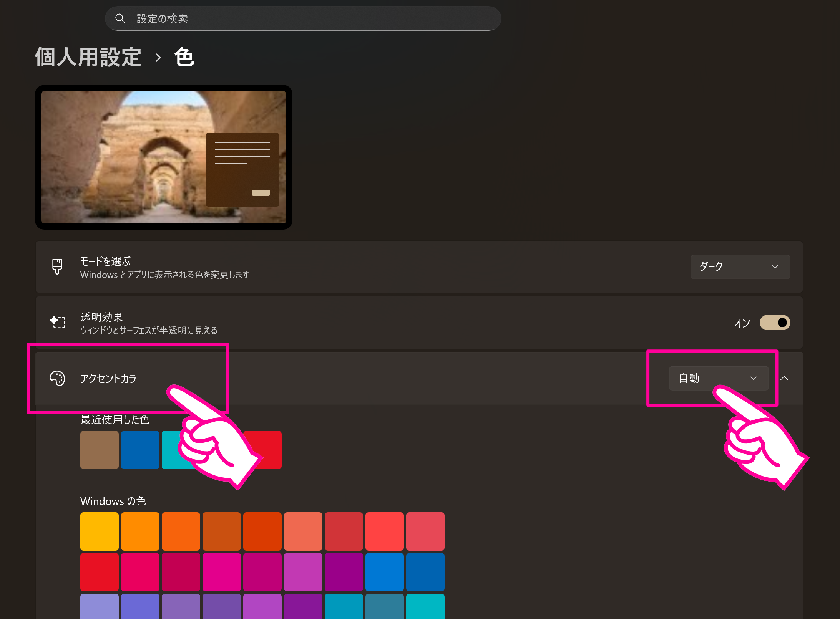Click the accent color palette icon

pos(57,378)
